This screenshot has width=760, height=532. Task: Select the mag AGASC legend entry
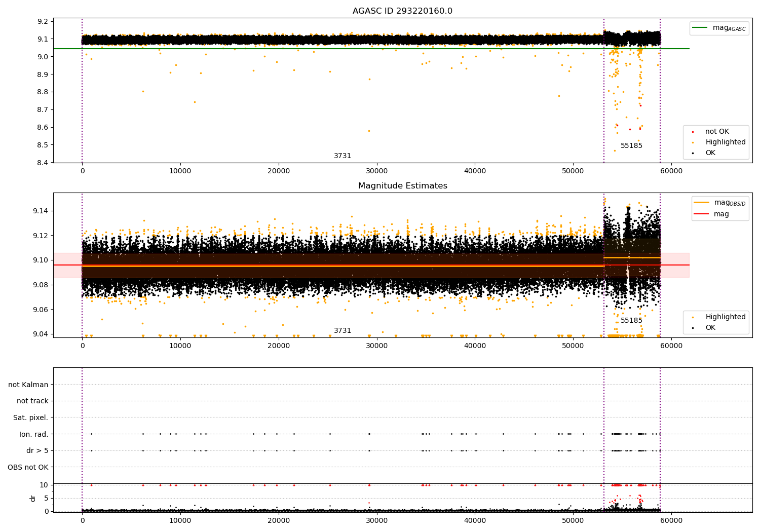click(719, 28)
